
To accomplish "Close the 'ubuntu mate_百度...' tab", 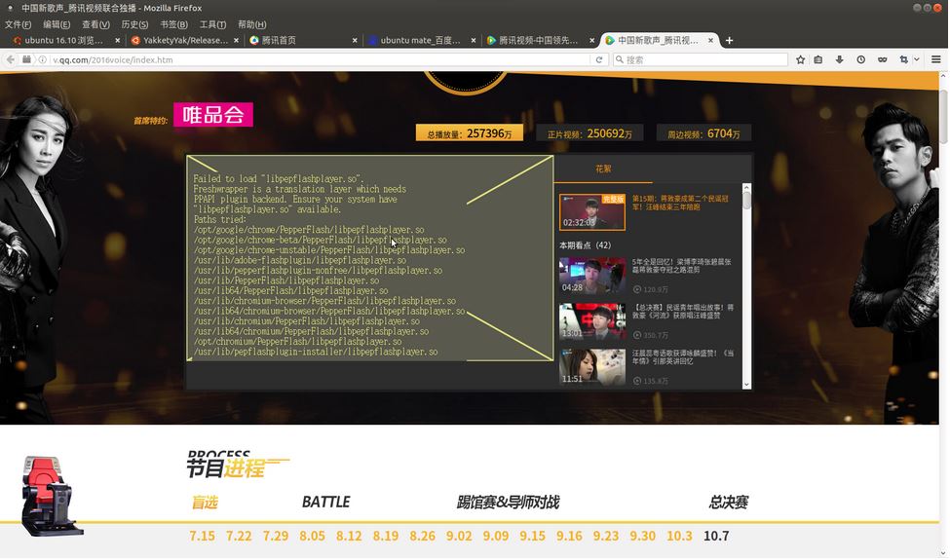I will pos(474,41).
